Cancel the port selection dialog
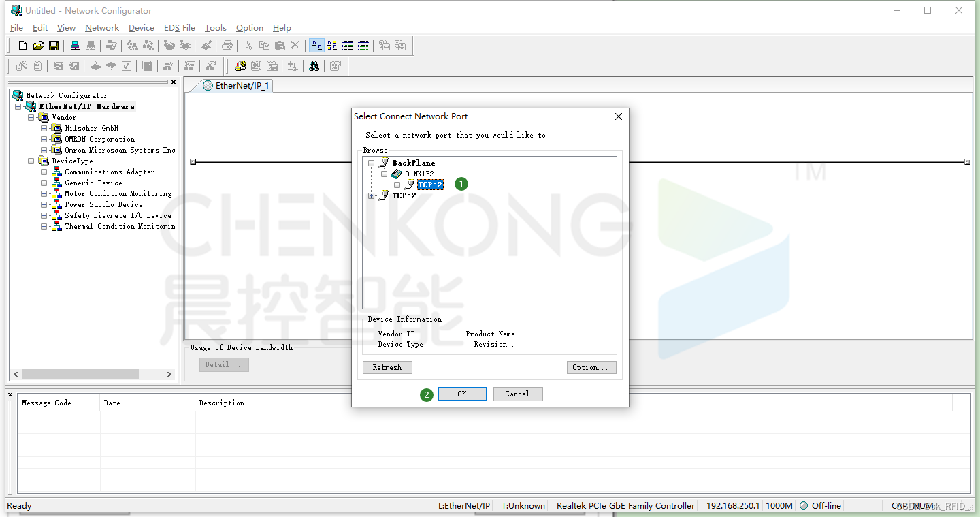 517,394
